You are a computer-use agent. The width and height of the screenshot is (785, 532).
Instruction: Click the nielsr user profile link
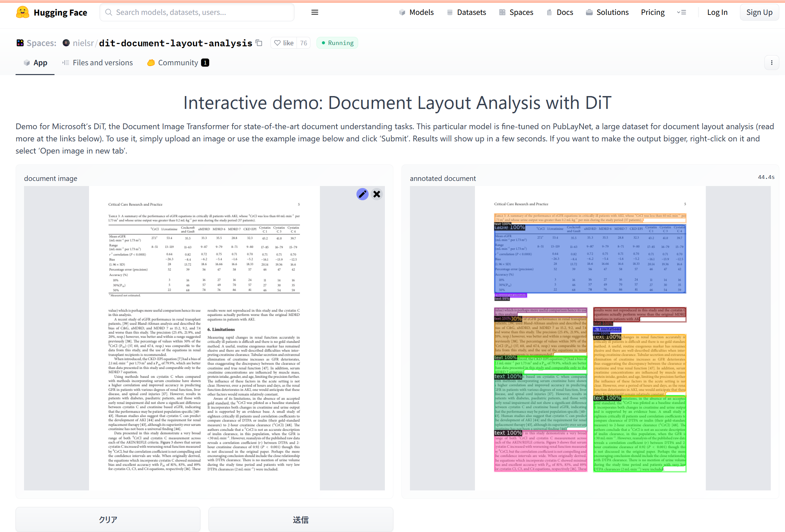[x=83, y=43]
